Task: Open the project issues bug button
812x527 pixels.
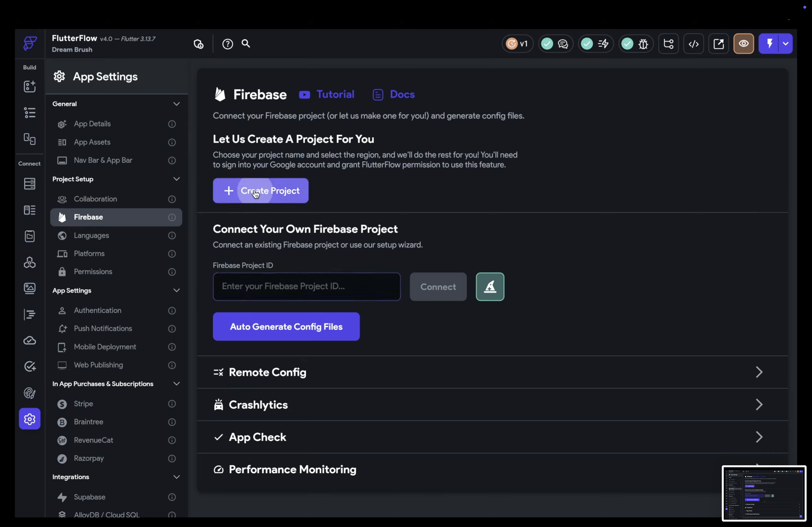Action: pos(636,44)
